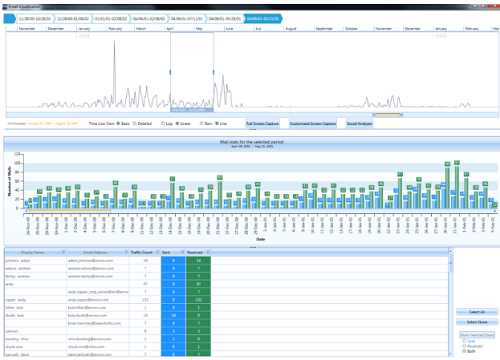Open the Sent column filter

tap(183, 252)
